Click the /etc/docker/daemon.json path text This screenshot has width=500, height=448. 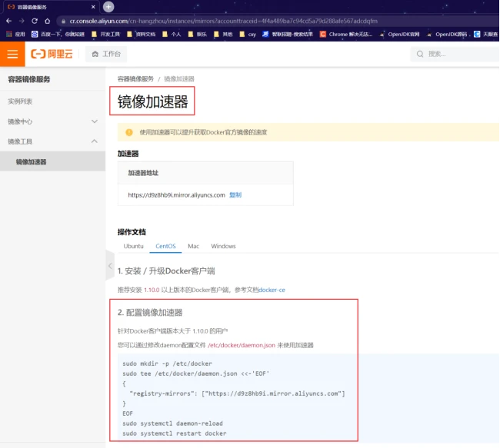(x=242, y=345)
